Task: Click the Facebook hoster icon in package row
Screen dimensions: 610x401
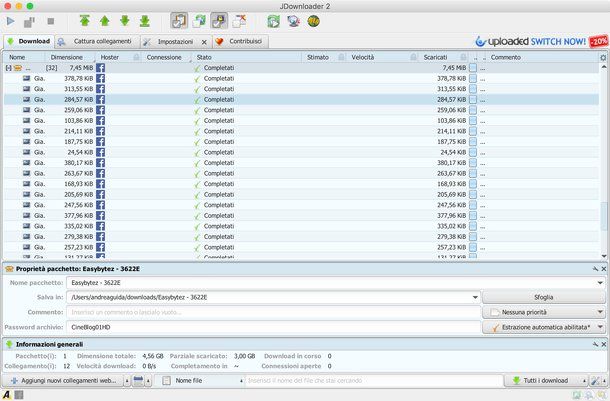Action: pyautogui.click(x=100, y=68)
